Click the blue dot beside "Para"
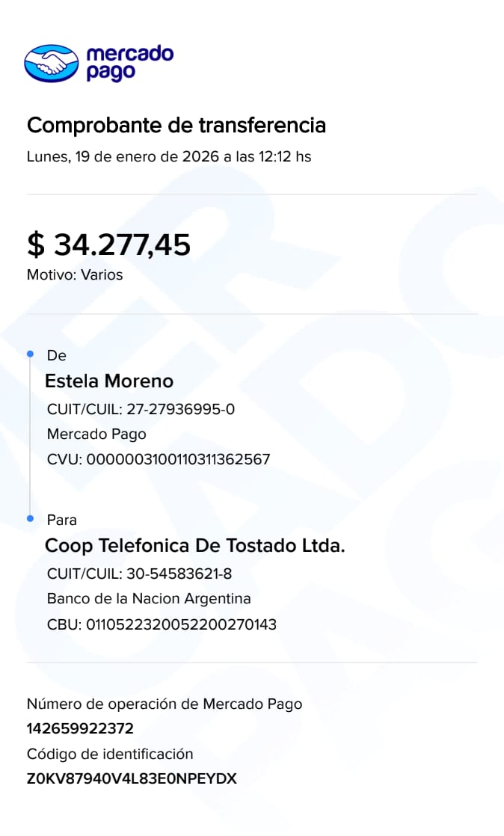 click(30, 518)
